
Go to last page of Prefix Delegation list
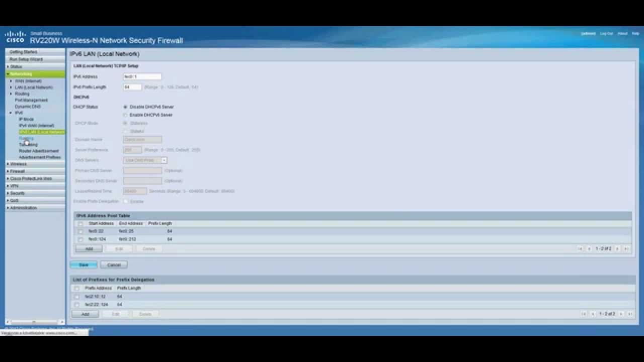coord(630,314)
